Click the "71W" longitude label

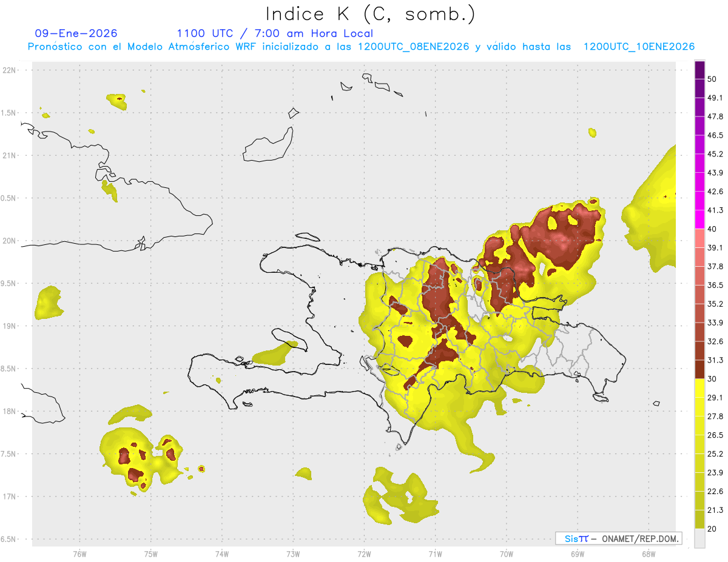[x=435, y=554]
